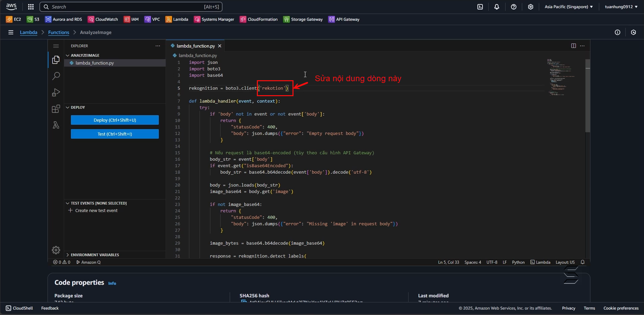Open the status bar notifications bell
The image size is (644, 315).
tap(583, 262)
